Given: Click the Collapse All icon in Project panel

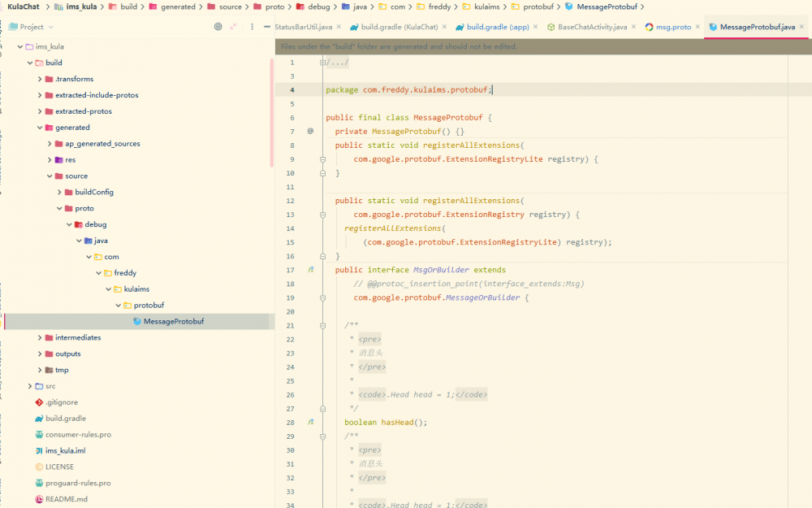Looking at the screenshot, I should coord(234,27).
